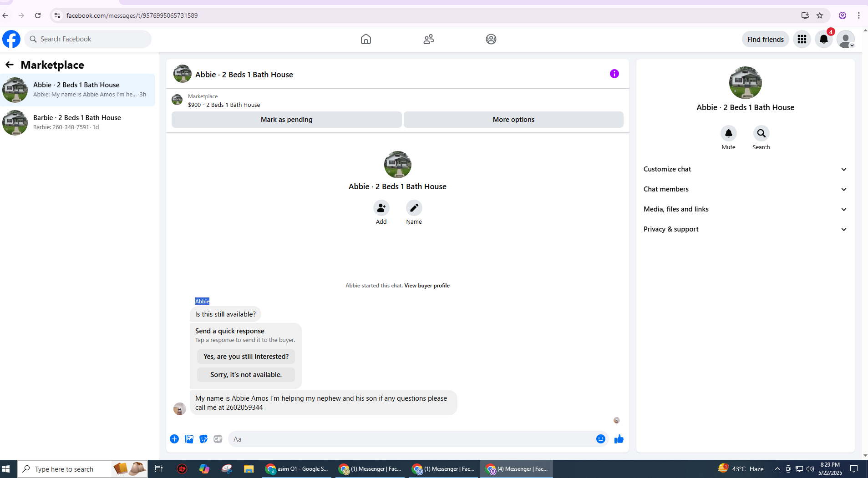Expand Privacy & support section
The width and height of the screenshot is (868, 478).
[745, 229]
